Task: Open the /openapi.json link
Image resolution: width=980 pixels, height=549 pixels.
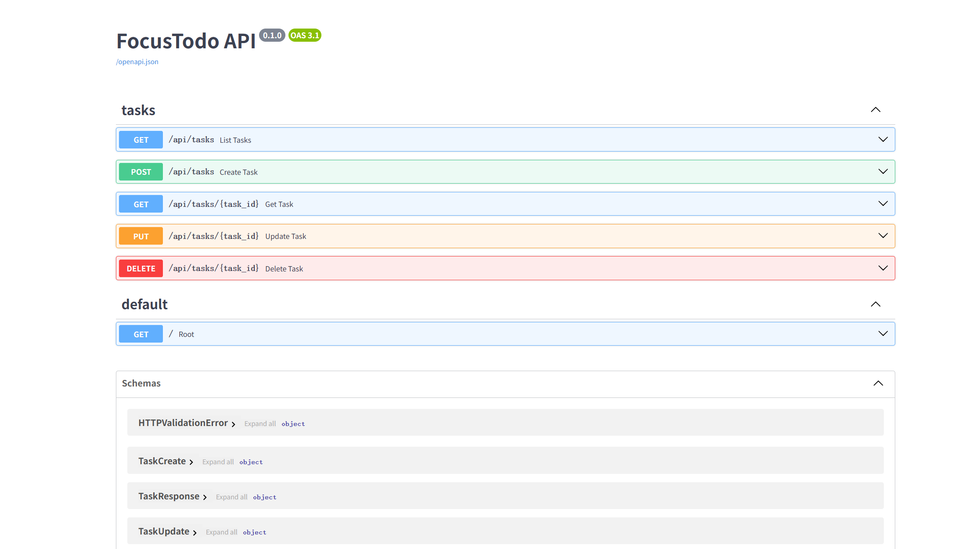Action: (137, 62)
